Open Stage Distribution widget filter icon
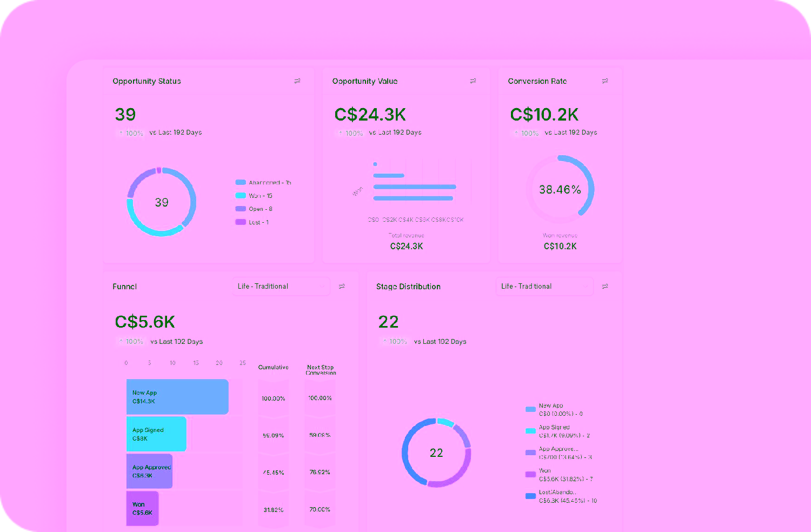This screenshot has width=811, height=532. click(605, 287)
